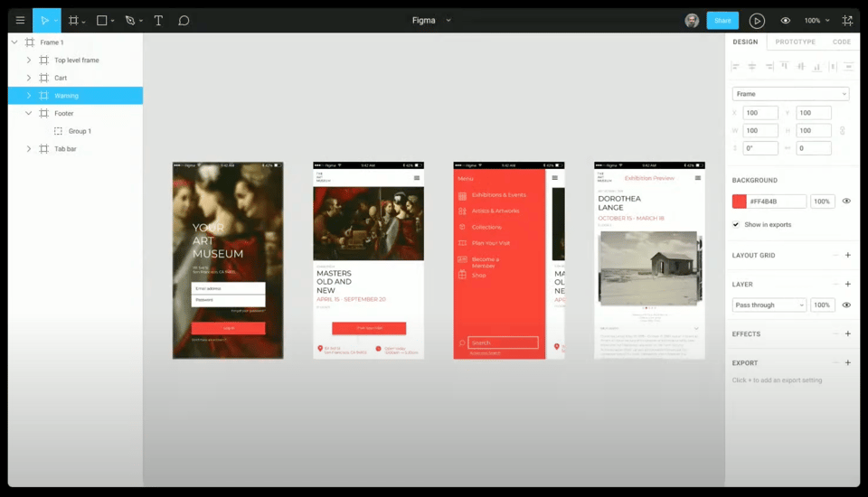The width and height of the screenshot is (868, 497).
Task: Align selection to top edge
Action: 785,66
